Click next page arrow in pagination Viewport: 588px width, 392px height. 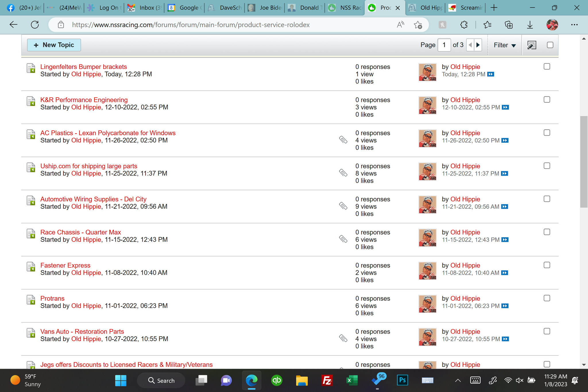(x=478, y=45)
